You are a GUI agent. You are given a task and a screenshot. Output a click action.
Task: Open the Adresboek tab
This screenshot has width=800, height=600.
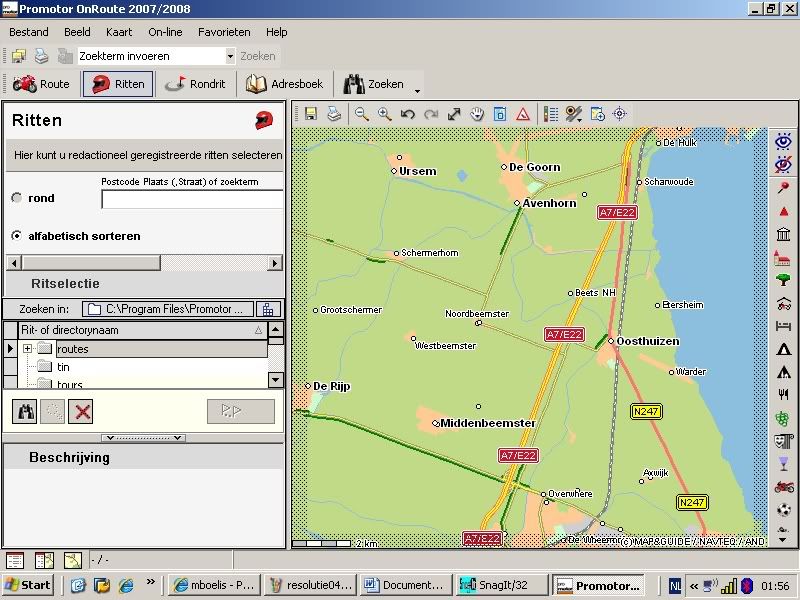pos(284,84)
